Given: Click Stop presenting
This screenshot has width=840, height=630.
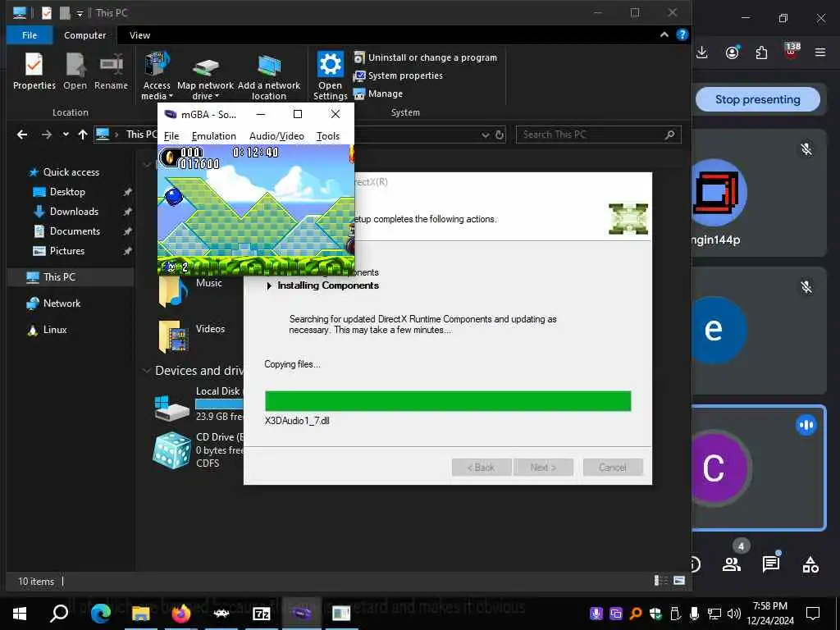Looking at the screenshot, I should tap(757, 99).
